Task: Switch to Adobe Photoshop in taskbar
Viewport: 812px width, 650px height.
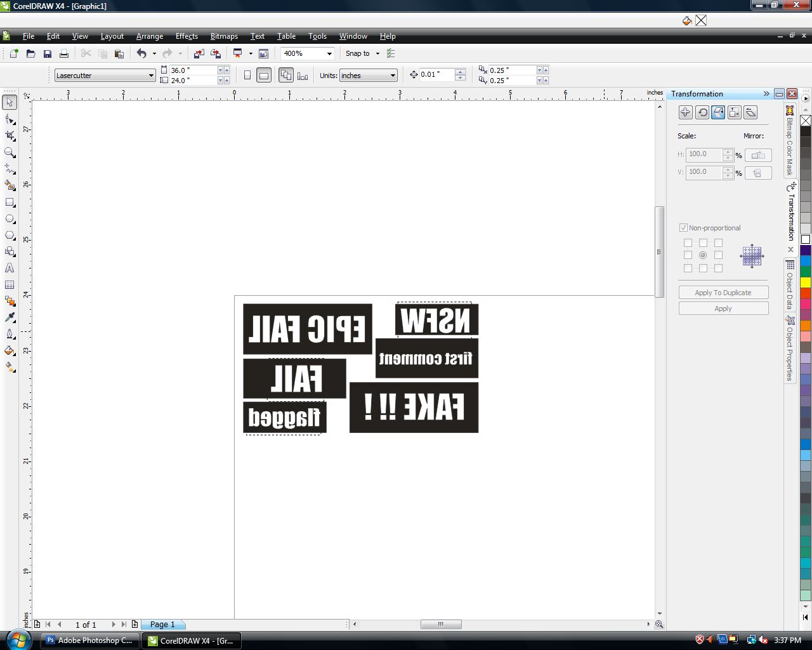Action: point(89,640)
